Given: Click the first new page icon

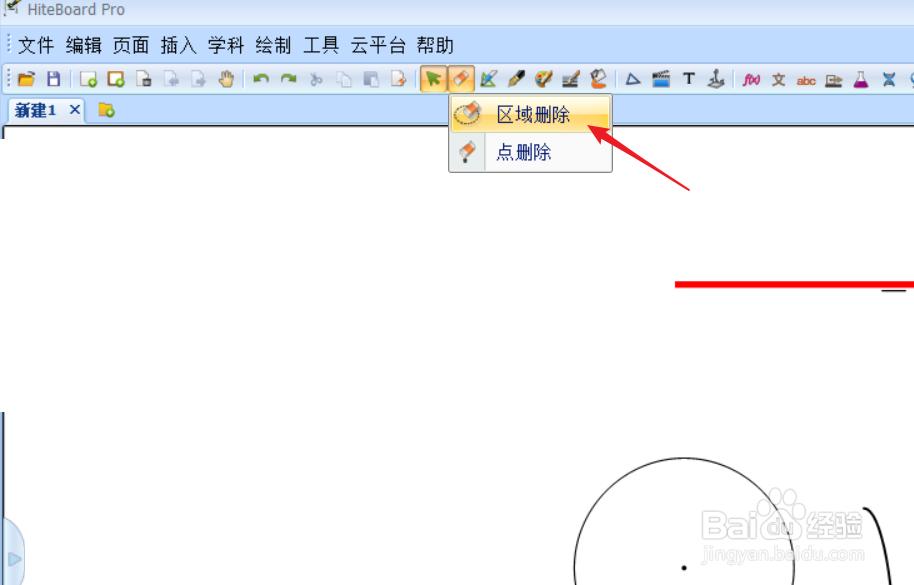Looking at the screenshot, I should [88, 79].
